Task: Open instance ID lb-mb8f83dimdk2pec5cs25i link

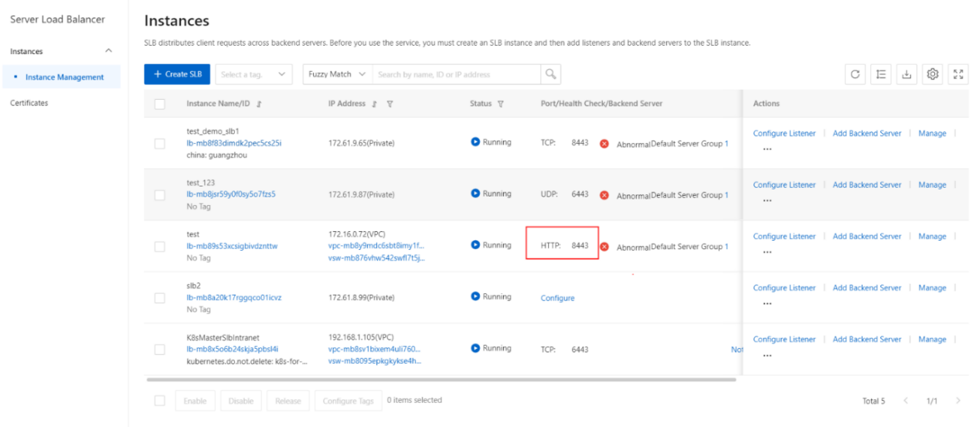Action: point(234,143)
